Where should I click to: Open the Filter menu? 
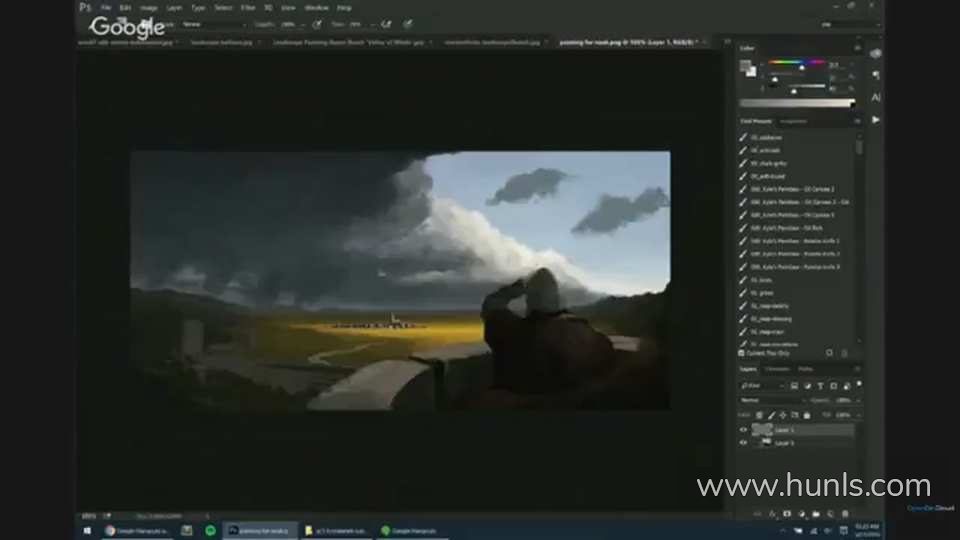pos(248,8)
